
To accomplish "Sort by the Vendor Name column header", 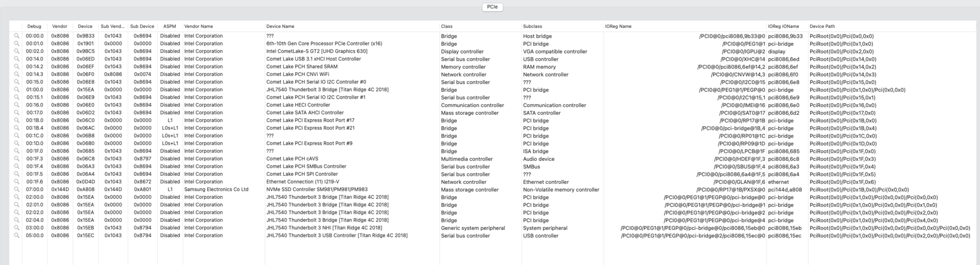I will pyautogui.click(x=199, y=26).
